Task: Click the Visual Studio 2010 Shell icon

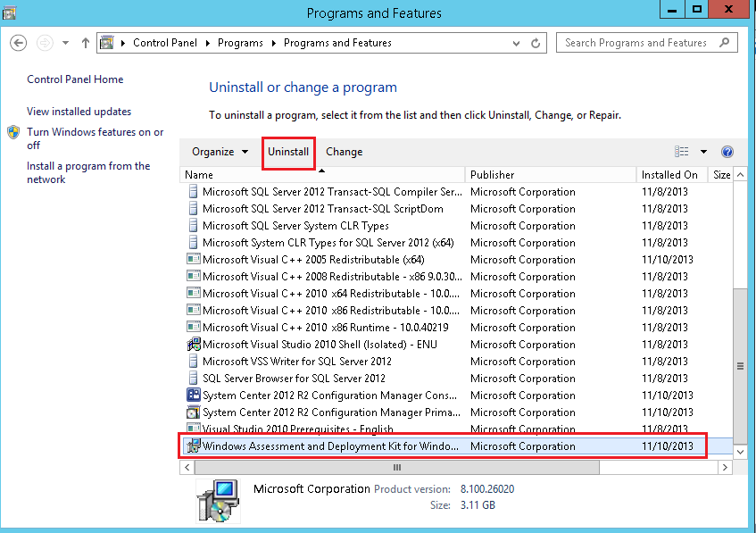Action: click(x=194, y=345)
